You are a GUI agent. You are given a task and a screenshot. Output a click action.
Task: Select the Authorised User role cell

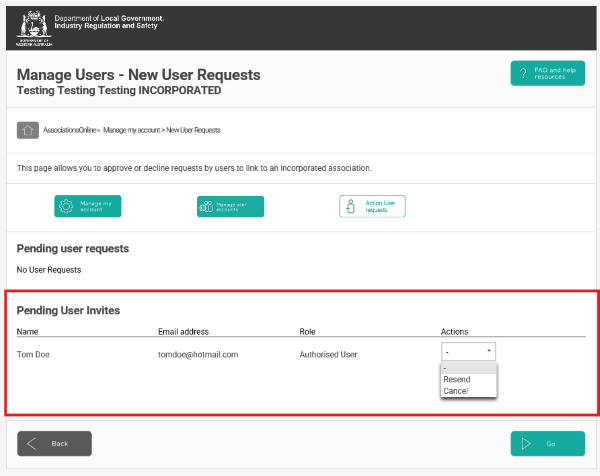click(x=328, y=355)
